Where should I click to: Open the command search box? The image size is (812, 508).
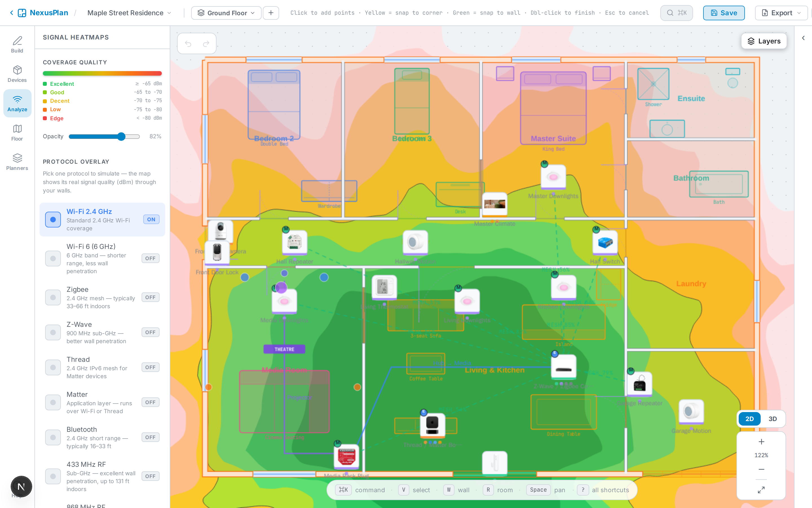click(x=676, y=13)
